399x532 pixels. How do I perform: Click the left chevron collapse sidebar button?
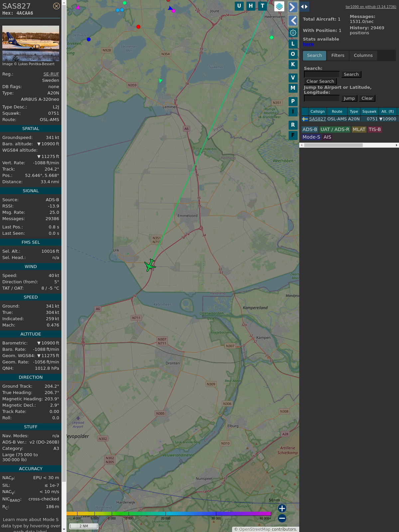pos(293,21)
